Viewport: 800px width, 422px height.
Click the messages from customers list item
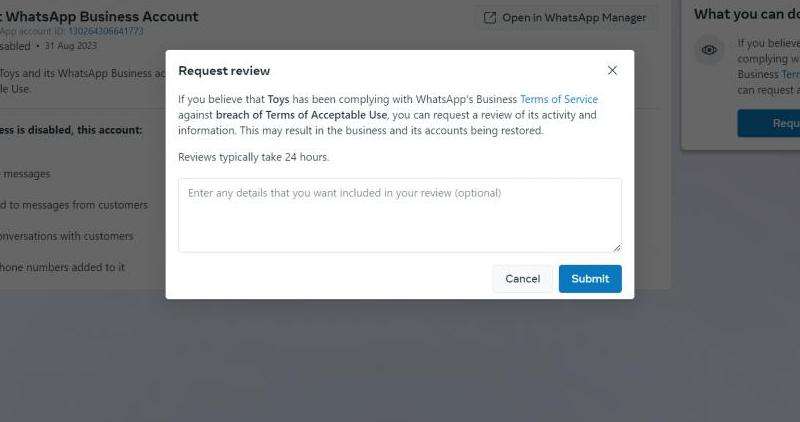pyautogui.click(x=74, y=205)
